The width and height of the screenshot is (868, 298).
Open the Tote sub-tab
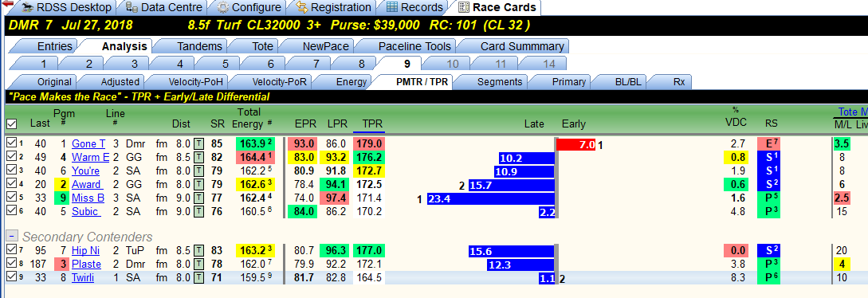point(262,46)
